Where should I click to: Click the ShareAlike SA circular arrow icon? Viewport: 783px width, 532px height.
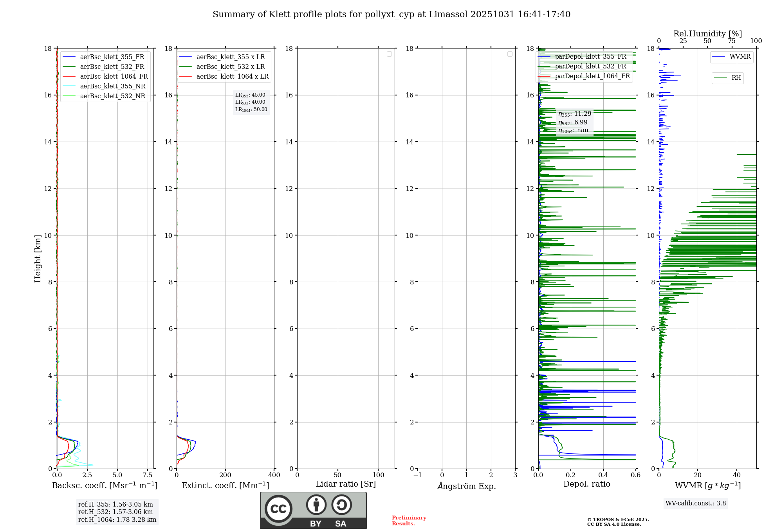click(x=341, y=505)
